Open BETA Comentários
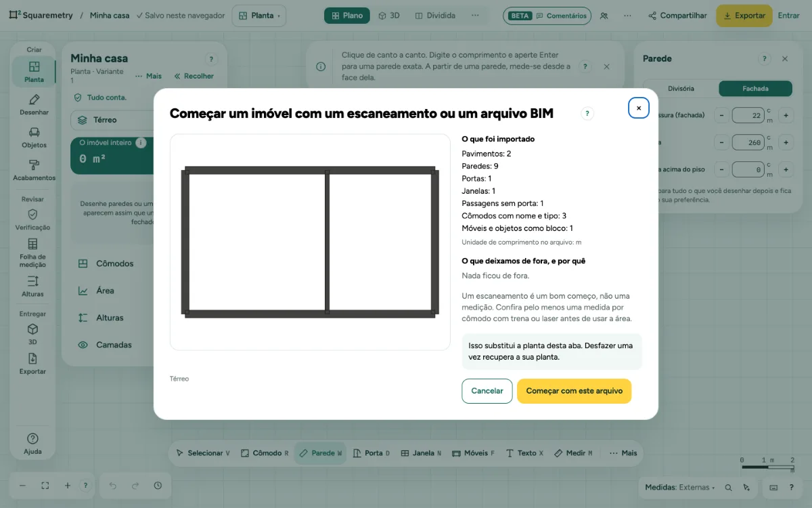 [x=547, y=16]
